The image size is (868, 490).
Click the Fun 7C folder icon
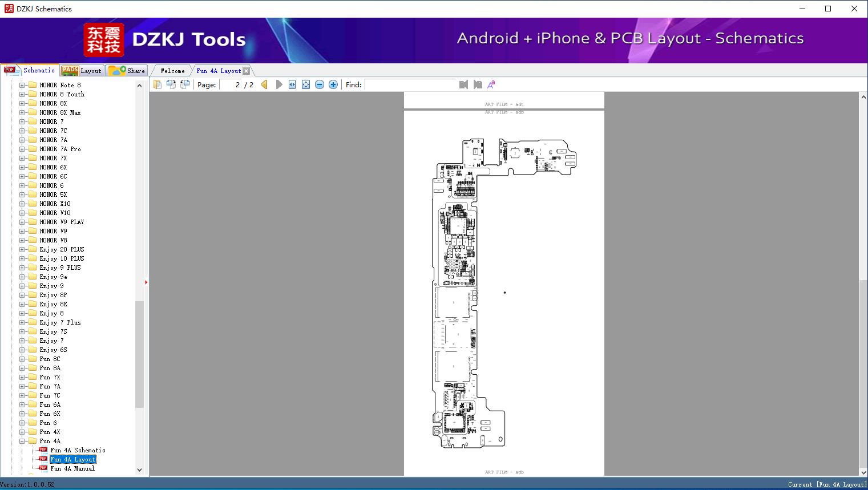tap(33, 395)
